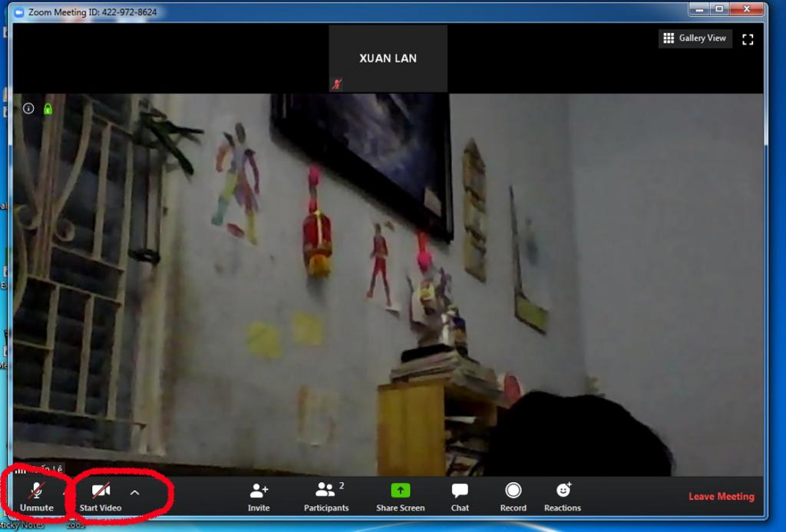Image resolution: width=786 pixels, height=532 pixels.
Task: Open the Invite participants dialog
Action: [259, 496]
